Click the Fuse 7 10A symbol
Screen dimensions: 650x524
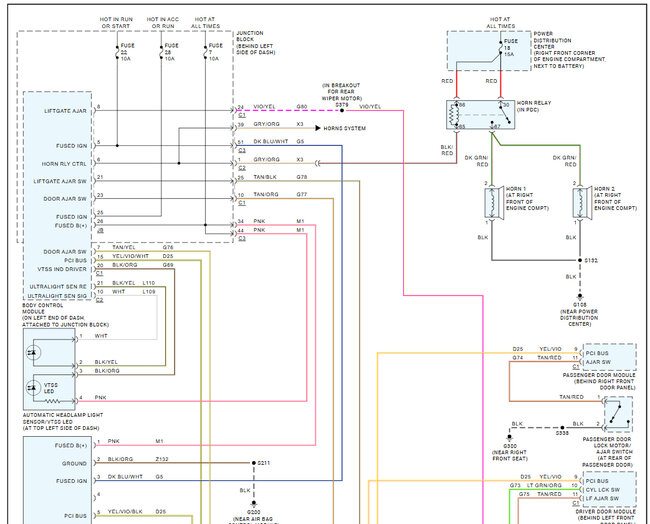pos(205,52)
